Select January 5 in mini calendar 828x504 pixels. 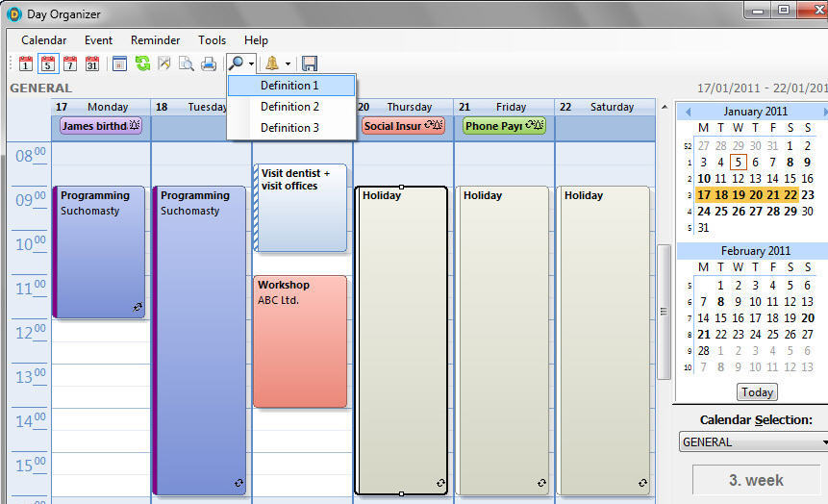click(739, 163)
